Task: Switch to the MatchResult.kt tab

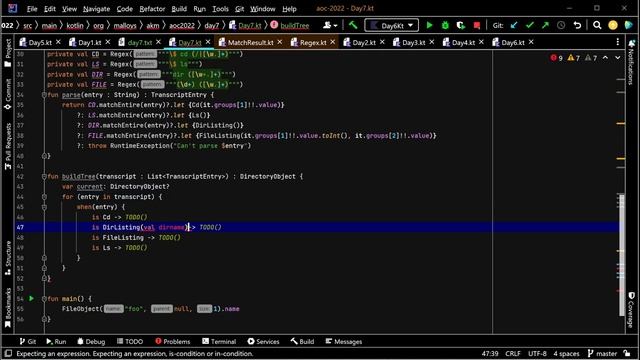Action: pos(250,42)
